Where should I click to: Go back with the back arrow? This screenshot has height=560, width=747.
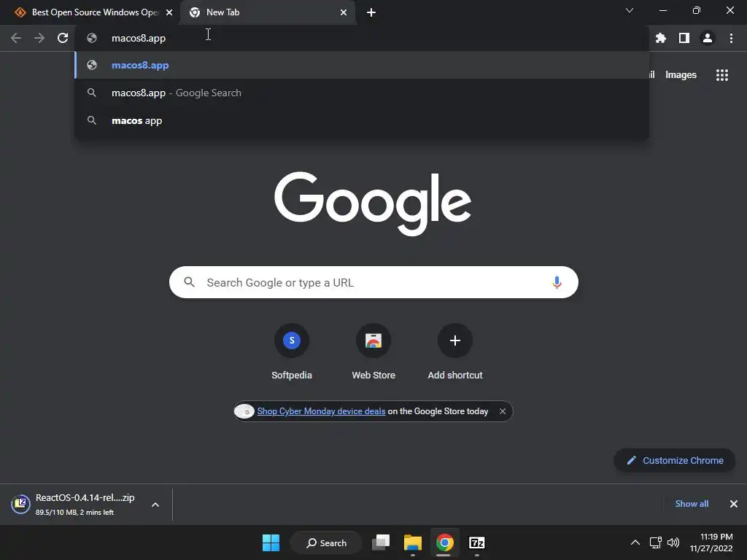(16, 38)
